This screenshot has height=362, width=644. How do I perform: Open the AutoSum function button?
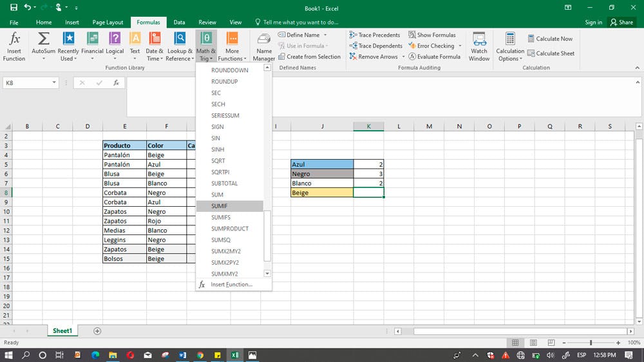(43, 45)
